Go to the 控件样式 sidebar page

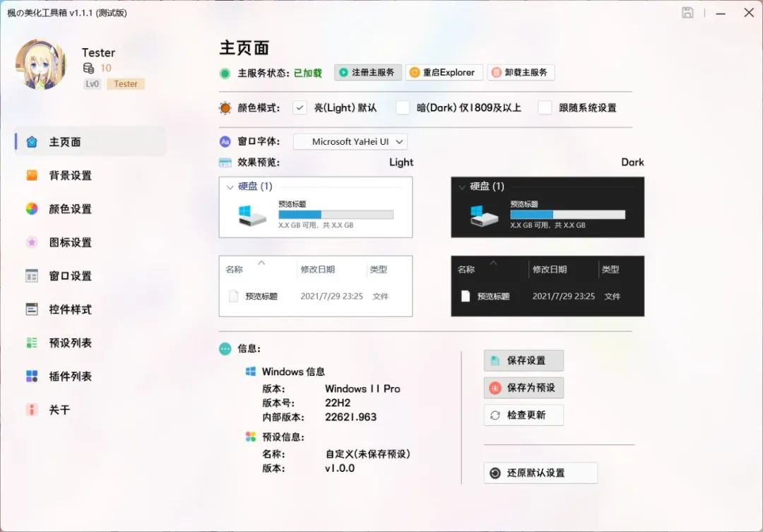pos(70,309)
